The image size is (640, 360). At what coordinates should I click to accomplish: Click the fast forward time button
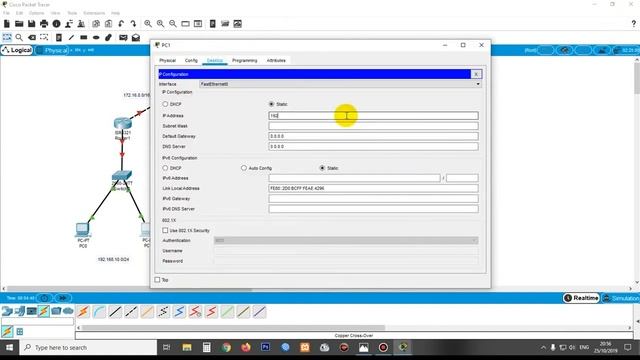(63, 298)
